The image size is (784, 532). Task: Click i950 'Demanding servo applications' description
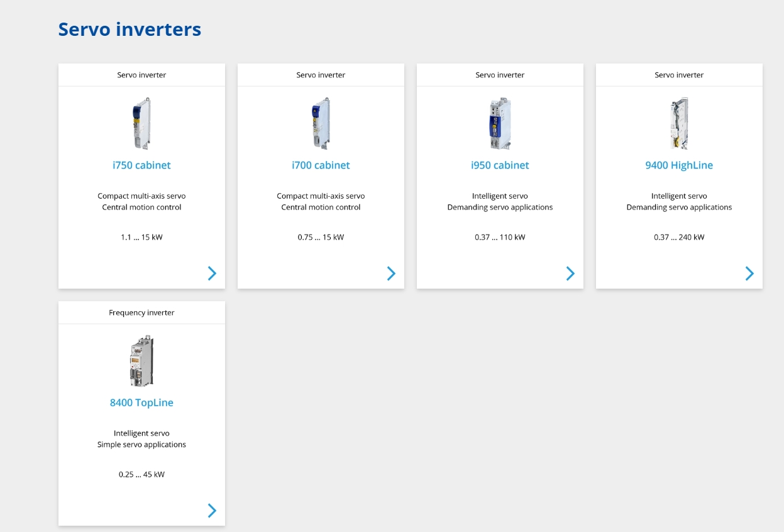click(500, 208)
